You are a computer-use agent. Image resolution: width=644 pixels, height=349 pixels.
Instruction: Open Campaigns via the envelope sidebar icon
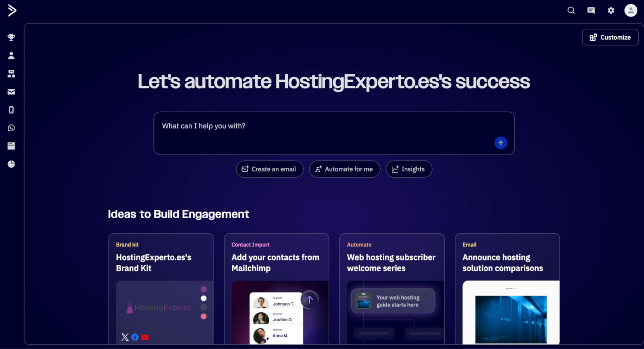(11, 91)
